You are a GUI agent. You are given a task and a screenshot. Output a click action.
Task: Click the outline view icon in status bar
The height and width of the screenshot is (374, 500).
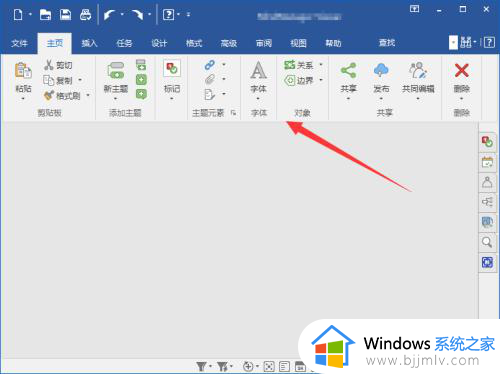(x=284, y=367)
